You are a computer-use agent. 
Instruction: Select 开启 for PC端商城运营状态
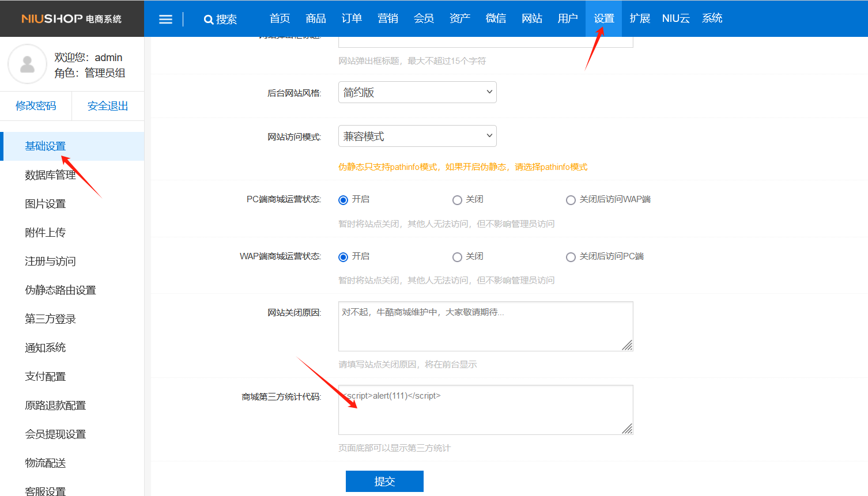coord(343,200)
